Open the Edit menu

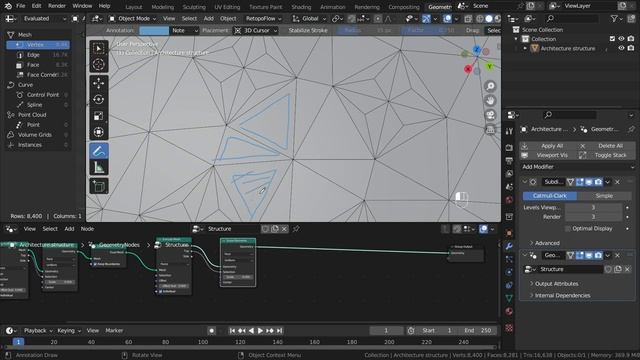click(x=36, y=6)
